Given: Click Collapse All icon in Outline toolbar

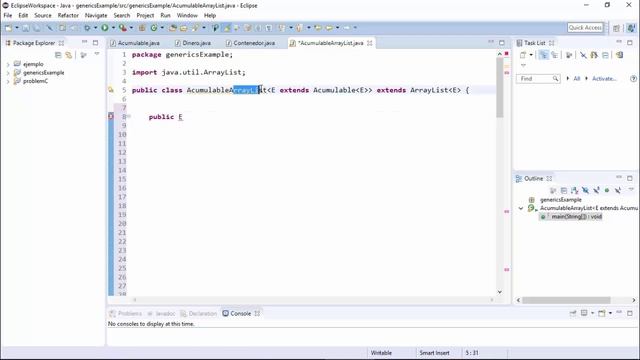Looking at the screenshot, I should click(x=564, y=190).
